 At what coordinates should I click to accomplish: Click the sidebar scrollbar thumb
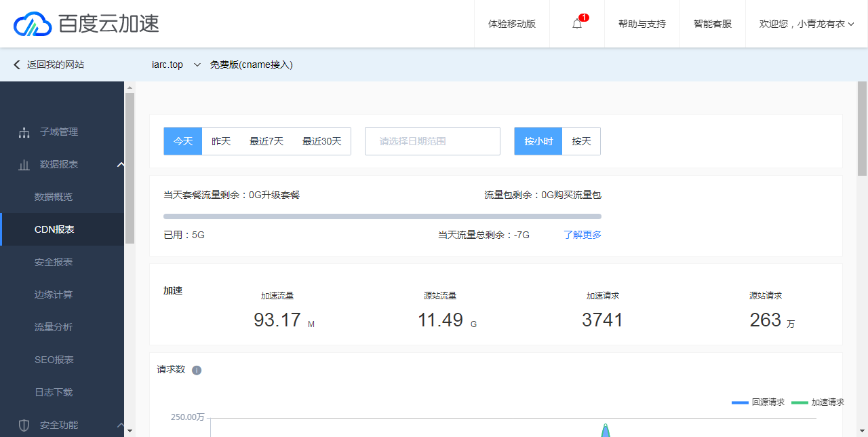pyautogui.click(x=130, y=168)
